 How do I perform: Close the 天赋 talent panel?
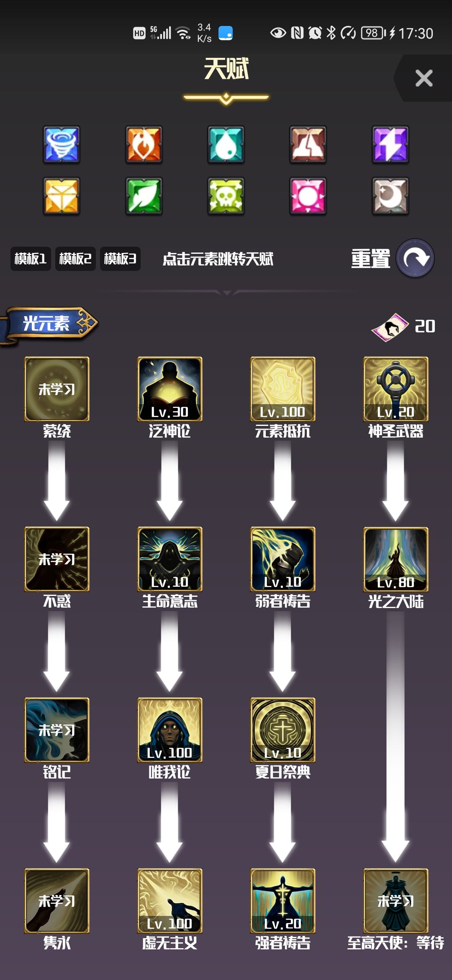click(x=424, y=78)
